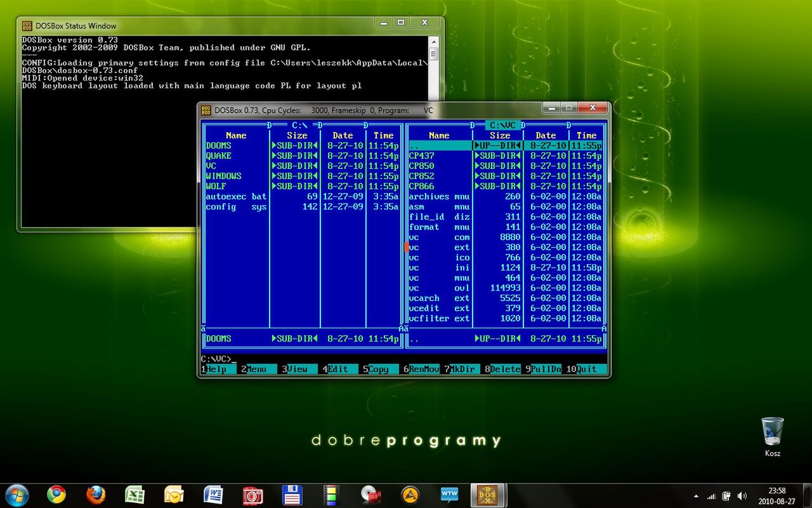
Task: Click the C:\ path title of left panel
Action: point(299,125)
